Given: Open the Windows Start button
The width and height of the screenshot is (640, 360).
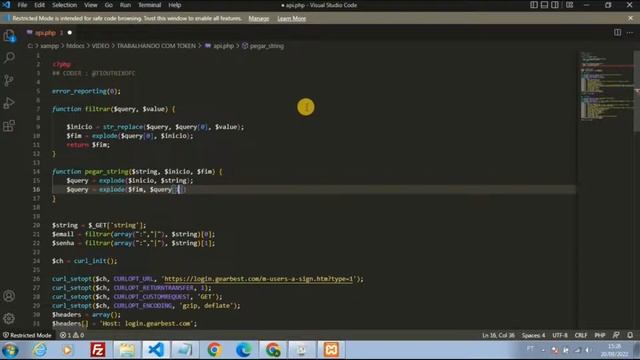Looking at the screenshot, I should click(10, 350).
